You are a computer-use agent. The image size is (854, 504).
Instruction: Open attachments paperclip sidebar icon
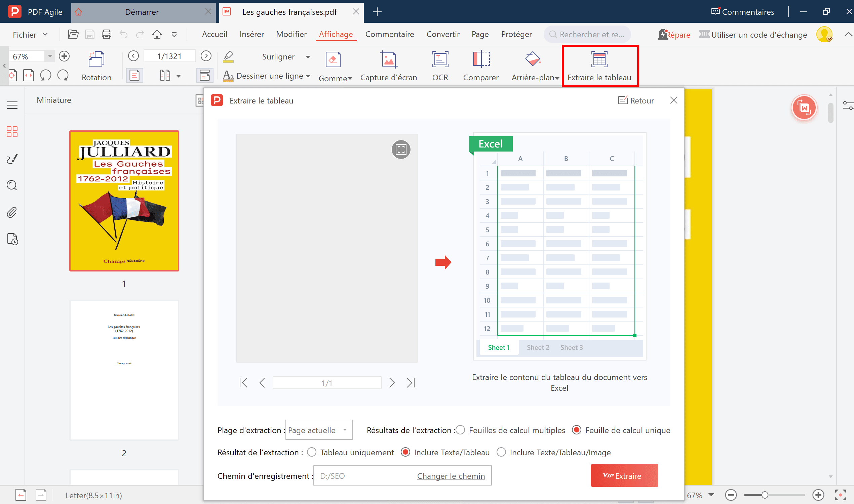(x=12, y=213)
